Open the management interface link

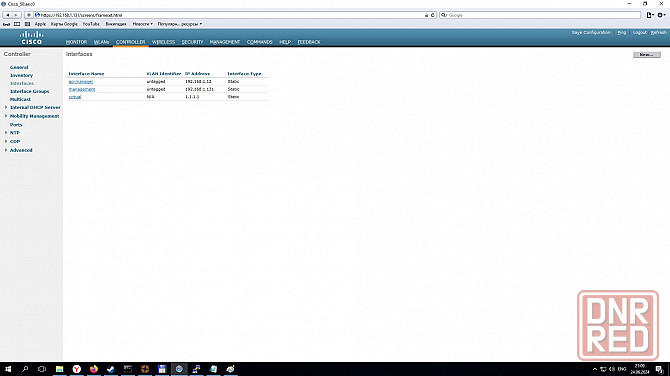82,89
